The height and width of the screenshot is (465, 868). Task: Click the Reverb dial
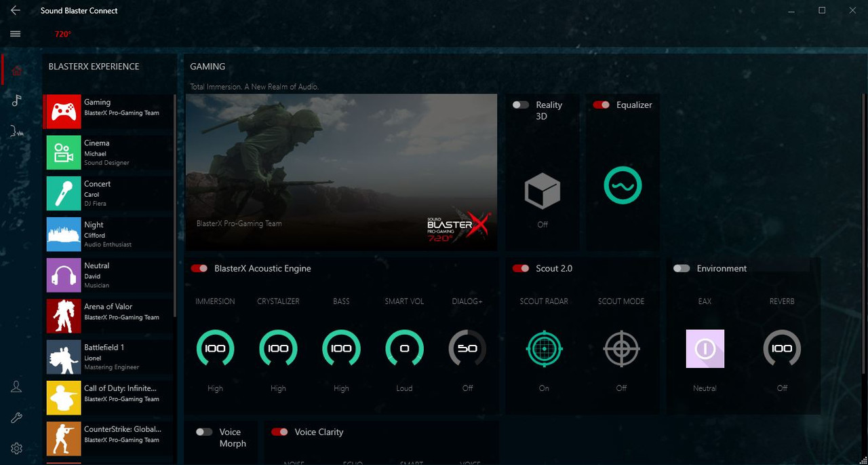click(782, 349)
